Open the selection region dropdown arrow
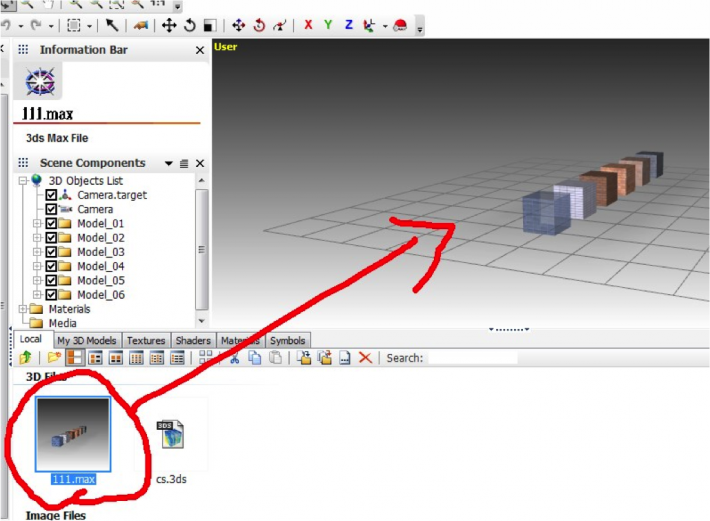The width and height of the screenshot is (710, 521). tap(90, 26)
